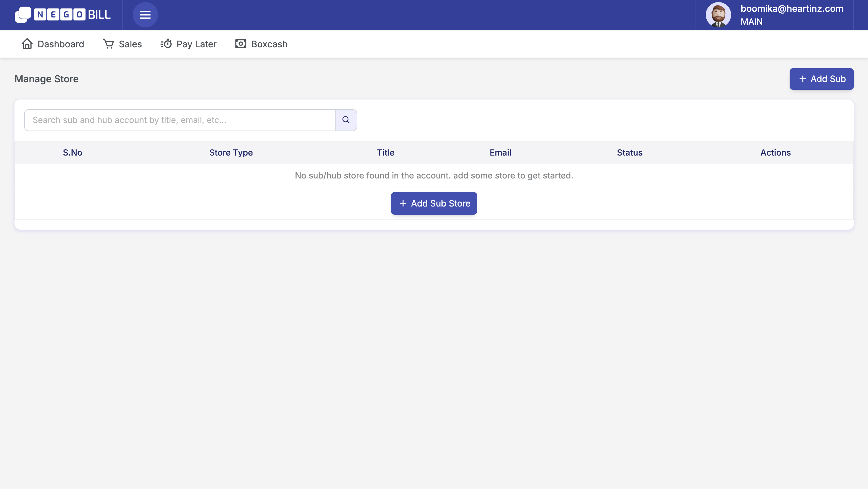Click the plus icon in Add Sub

[x=803, y=79]
